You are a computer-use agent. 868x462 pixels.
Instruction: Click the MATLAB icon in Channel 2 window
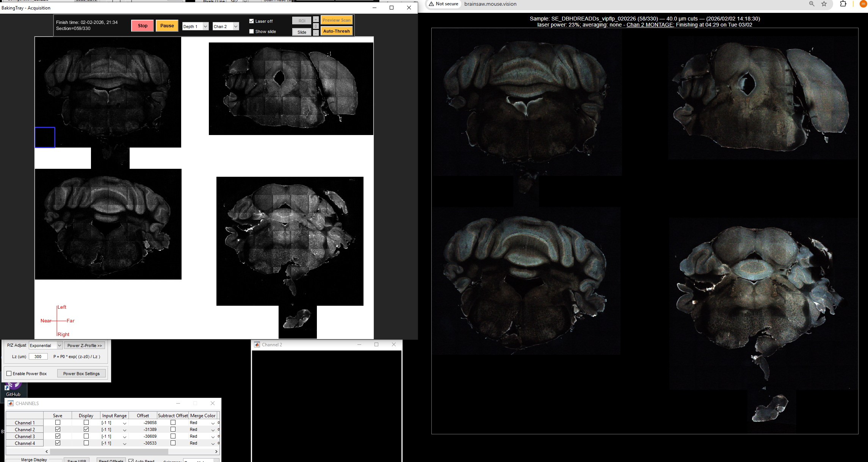click(x=257, y=344)
